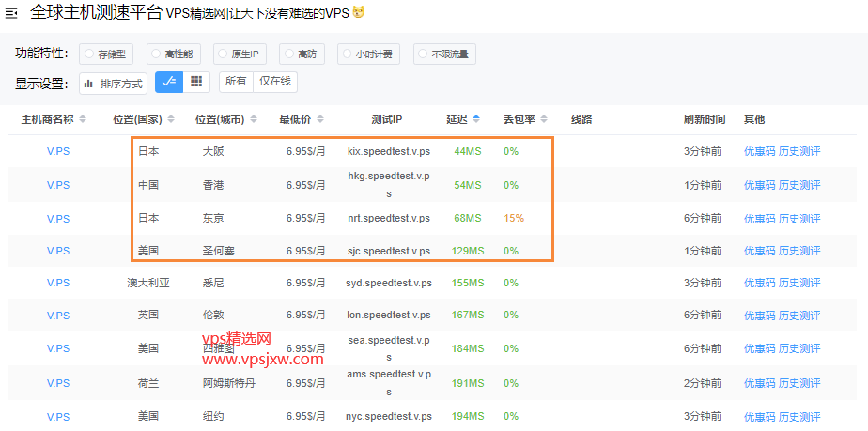Image resolution: width=868 pixels, height=431 pixels.
Task: Open 优惠码 for 东京 row
Action: pyautogui.click(x=759, y=219)
